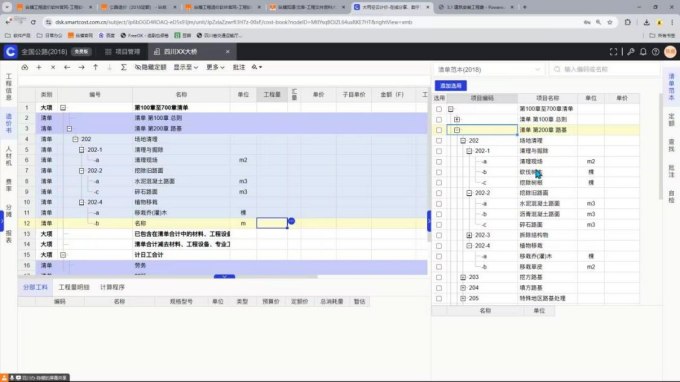Expand the 202-3 node in template tree
This screenshot has width=680, height=382.
click(x=469, y=235)
